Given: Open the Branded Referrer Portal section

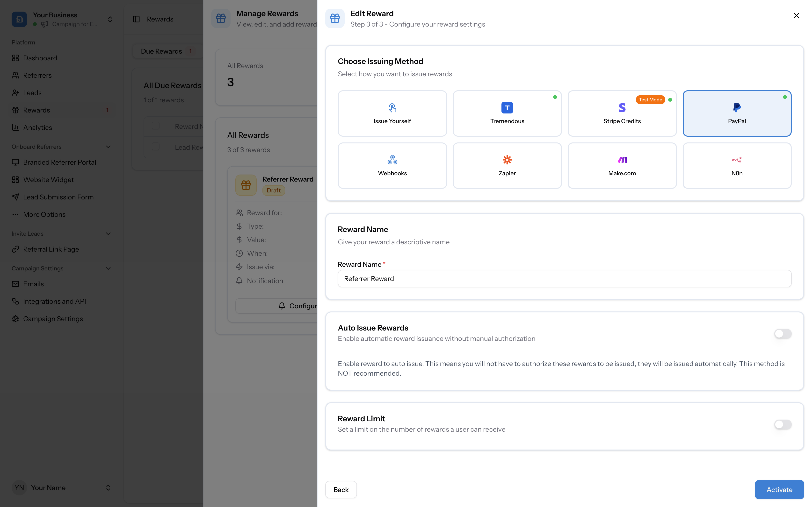Looking at the screenshot, I should [x=59, y=162].
